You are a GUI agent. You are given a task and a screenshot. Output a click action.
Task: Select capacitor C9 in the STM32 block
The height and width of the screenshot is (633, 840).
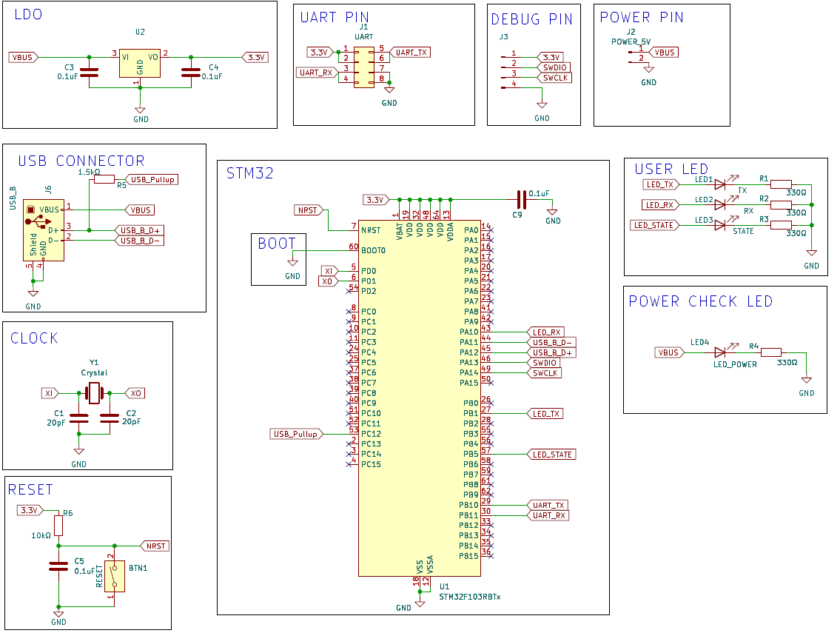(522, 199)
